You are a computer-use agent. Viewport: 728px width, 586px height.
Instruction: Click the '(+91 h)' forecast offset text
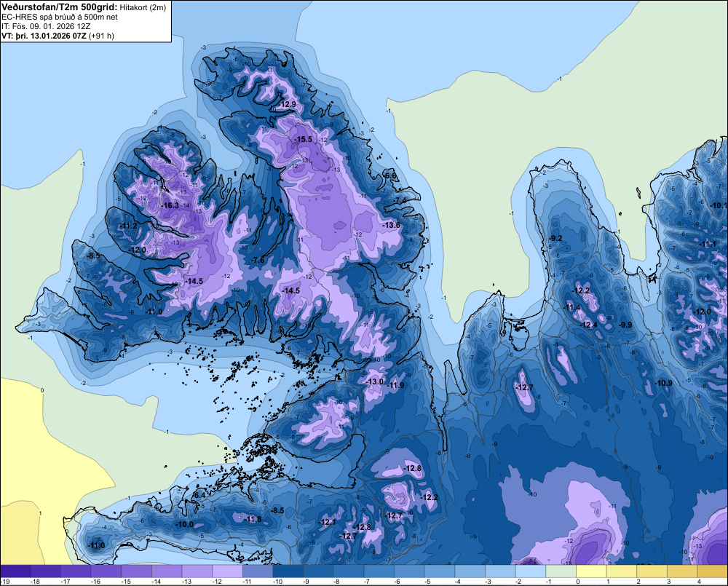101,36
